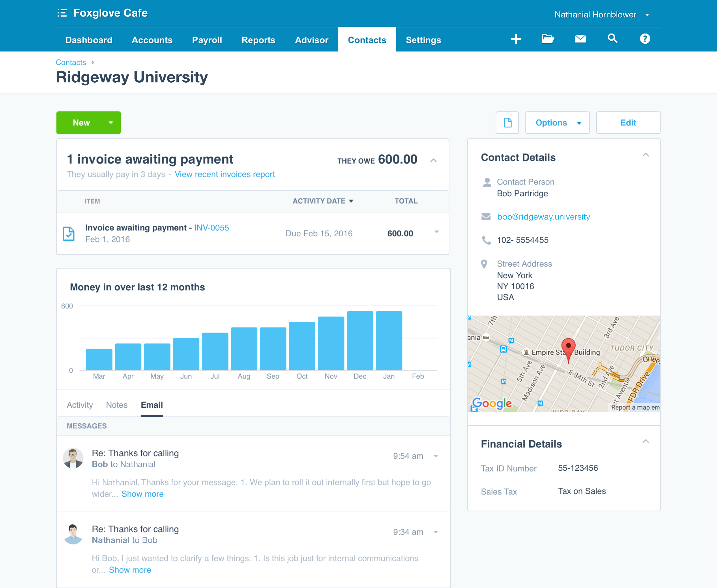This screenshot has width=717, height=588.
Task: Click the red map marker pin
Action: (568, 350)
